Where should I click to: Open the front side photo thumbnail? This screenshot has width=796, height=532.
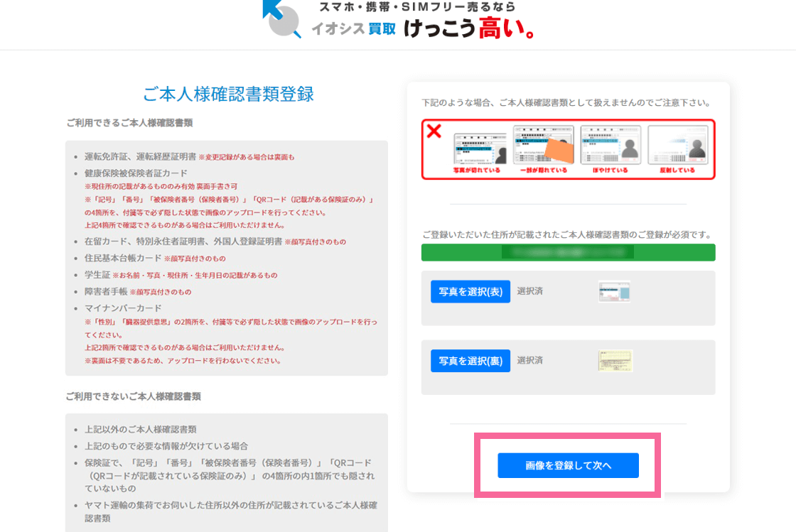coord(614,292)
